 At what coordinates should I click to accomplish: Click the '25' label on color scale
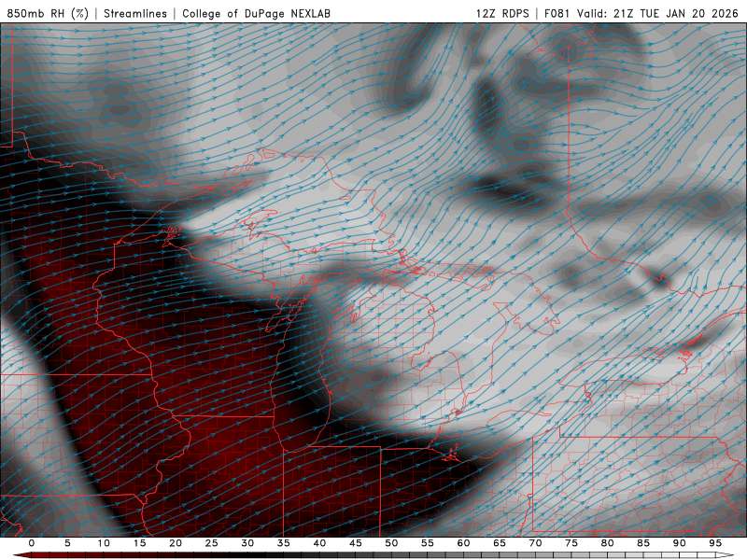coord(212,543)
